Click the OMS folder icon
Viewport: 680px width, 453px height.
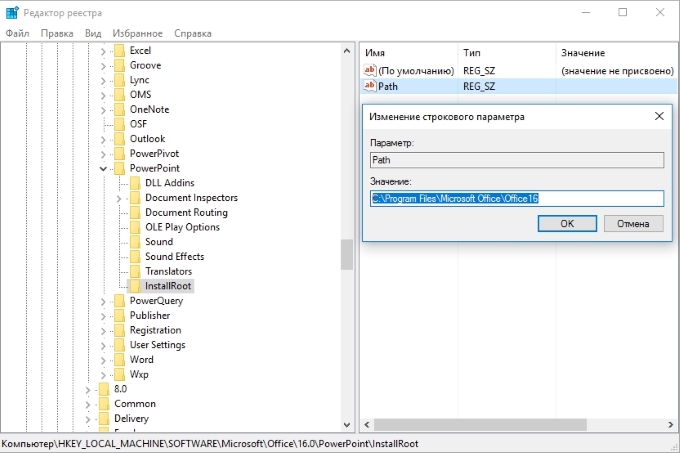[x=120, y=95]
